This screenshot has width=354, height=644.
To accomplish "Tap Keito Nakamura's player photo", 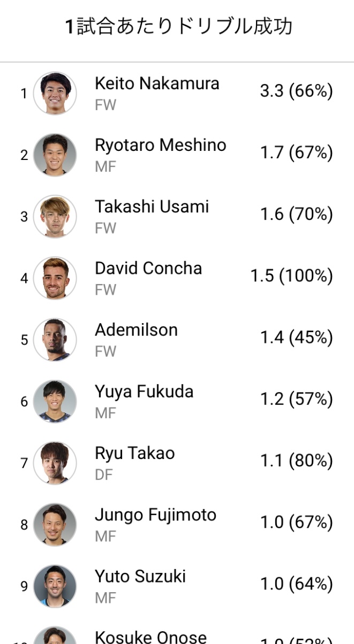I will coord(55,94).
